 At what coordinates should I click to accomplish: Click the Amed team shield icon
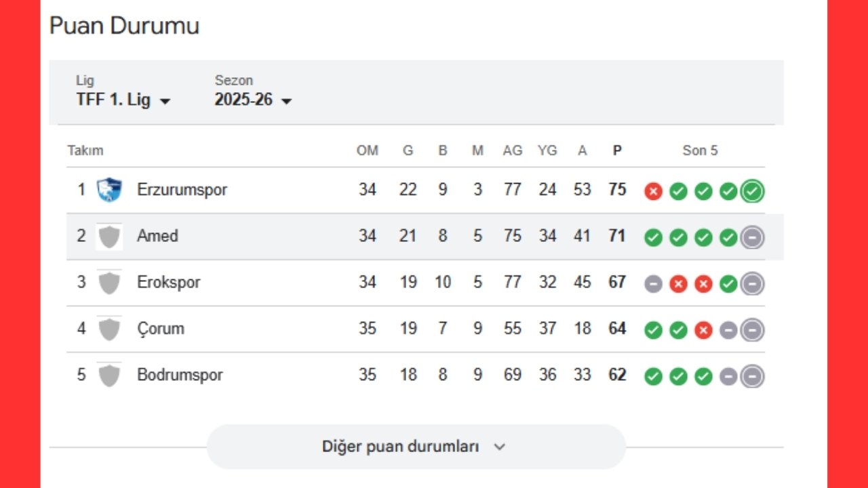click(109, 237)
